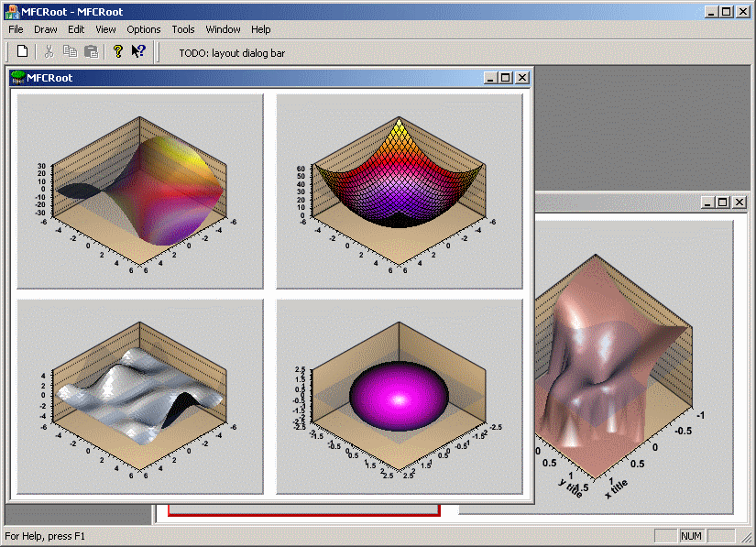Screen dimensions: 756x547
Task: Select the magenta sphere plot pad
Action: click(399, 396)
